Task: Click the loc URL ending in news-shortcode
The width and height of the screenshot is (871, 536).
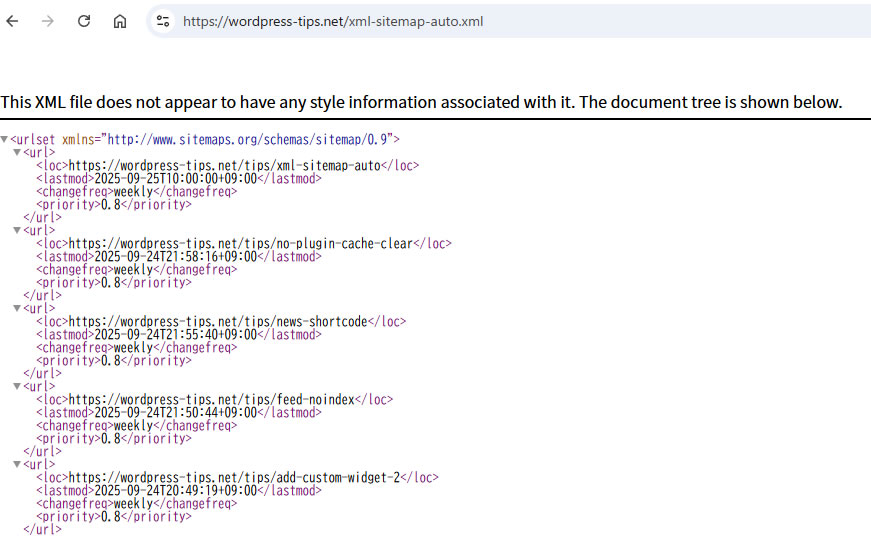Action: coord(219,322)
